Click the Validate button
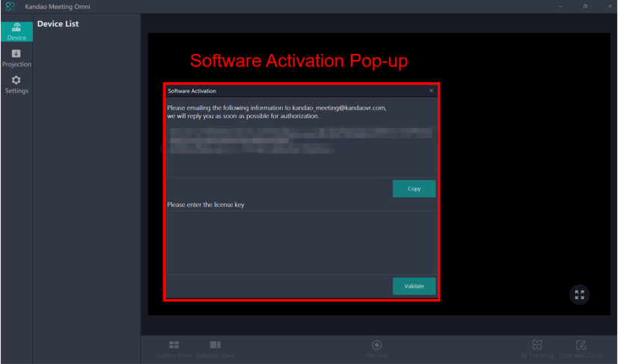This screenshot has width=618, height=364. click(x=414, y=286)
